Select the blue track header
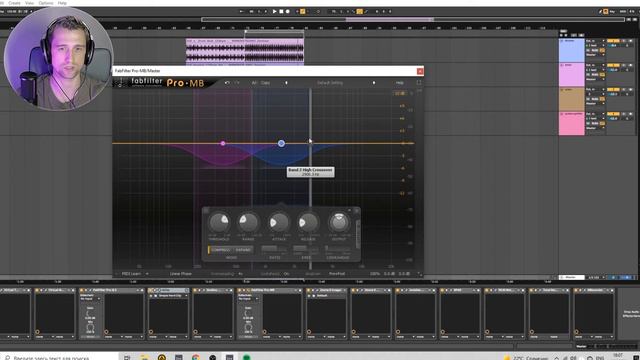Viewport: 640px width, 360px height. (x=571, y=51)
